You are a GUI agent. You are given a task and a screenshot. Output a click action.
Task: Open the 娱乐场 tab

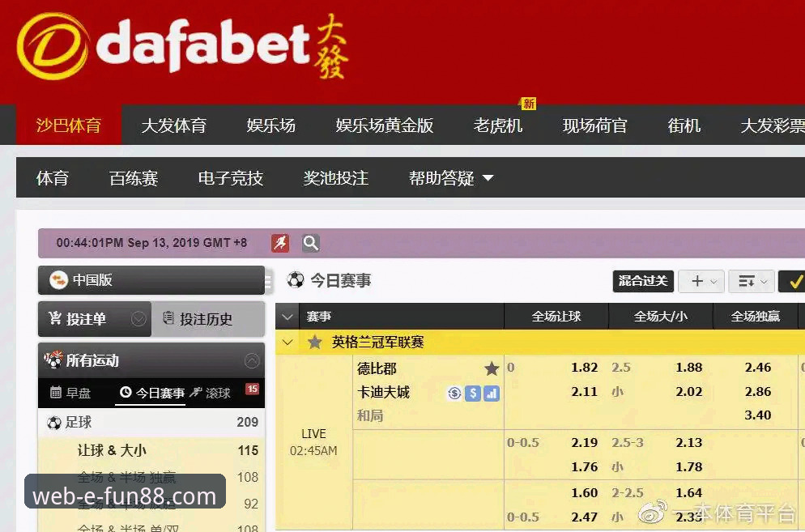[x=270, y=126]
